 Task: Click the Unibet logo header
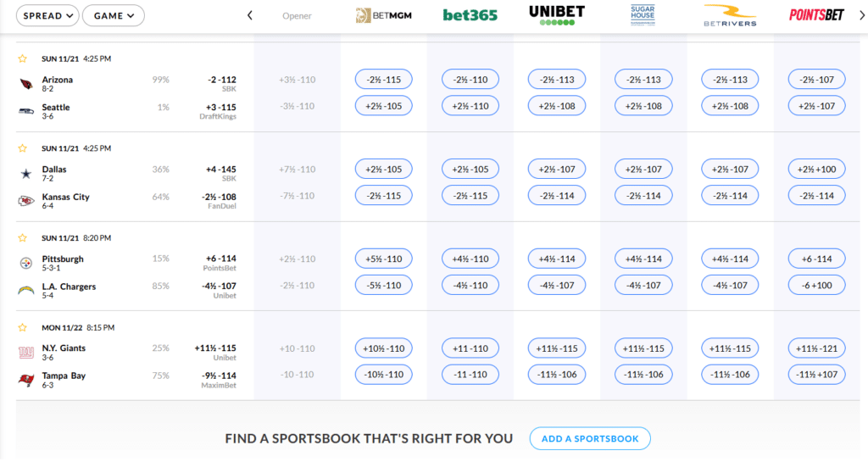pyautogui.click(x=556, y=15)
